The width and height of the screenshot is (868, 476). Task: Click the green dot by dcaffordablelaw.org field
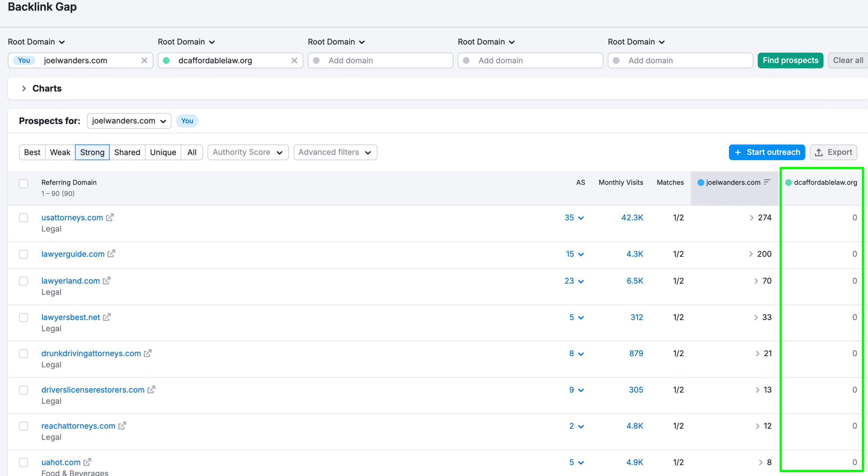[166, 60]
